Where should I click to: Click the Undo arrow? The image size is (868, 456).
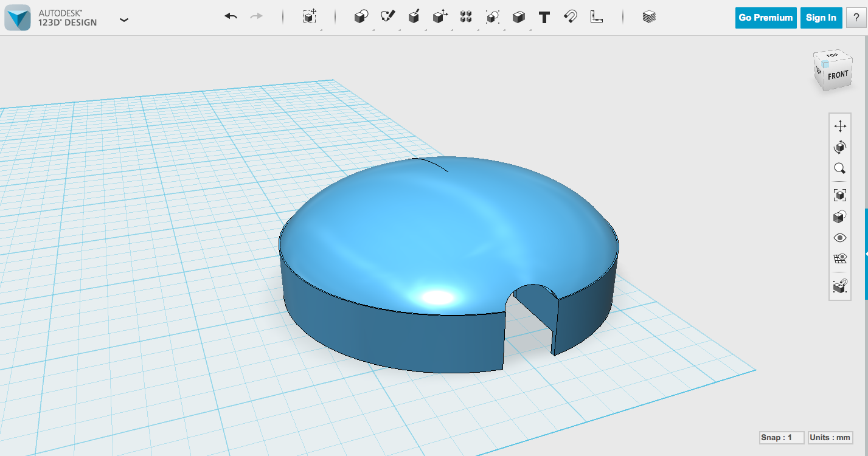pos(231,16)
